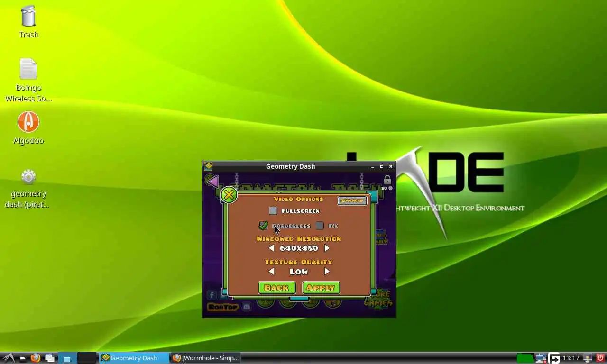Click the show desktop windows panel icon
Image resolution: width=607 pixels, height=364 pixels.
(x=50, y=358)
